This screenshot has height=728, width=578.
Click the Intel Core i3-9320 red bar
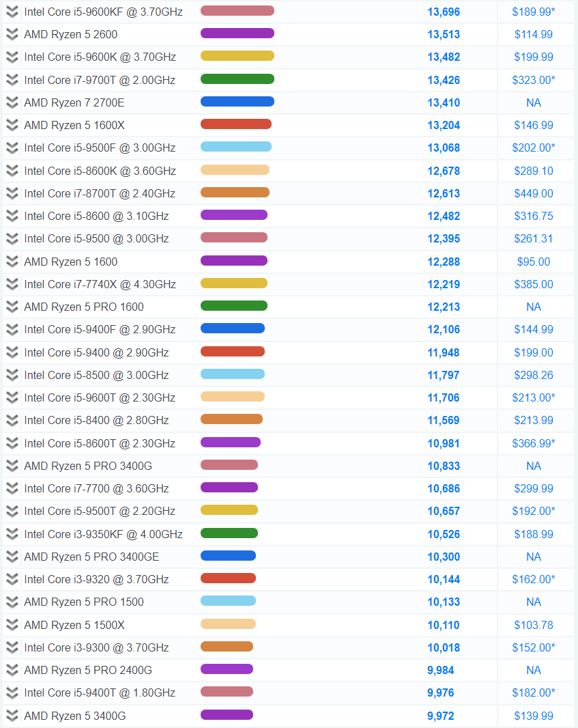coord(228,578)
